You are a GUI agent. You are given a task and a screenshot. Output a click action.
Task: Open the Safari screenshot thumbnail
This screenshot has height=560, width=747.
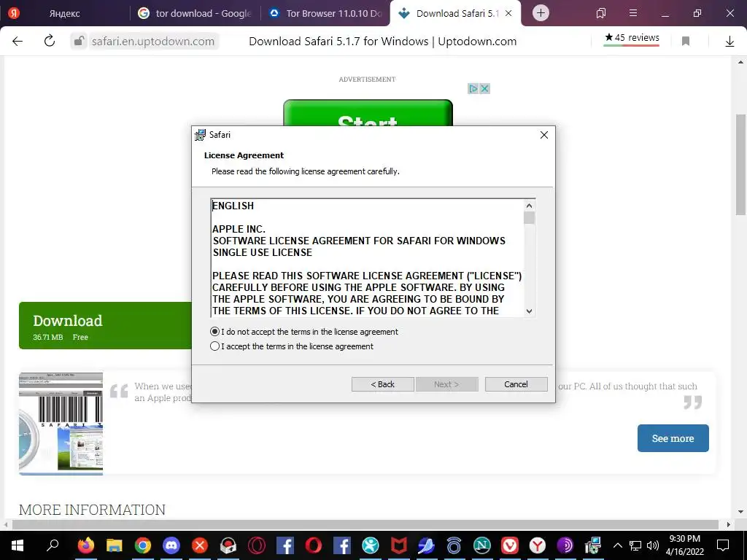pyautogui.click(x=61, y=424)
